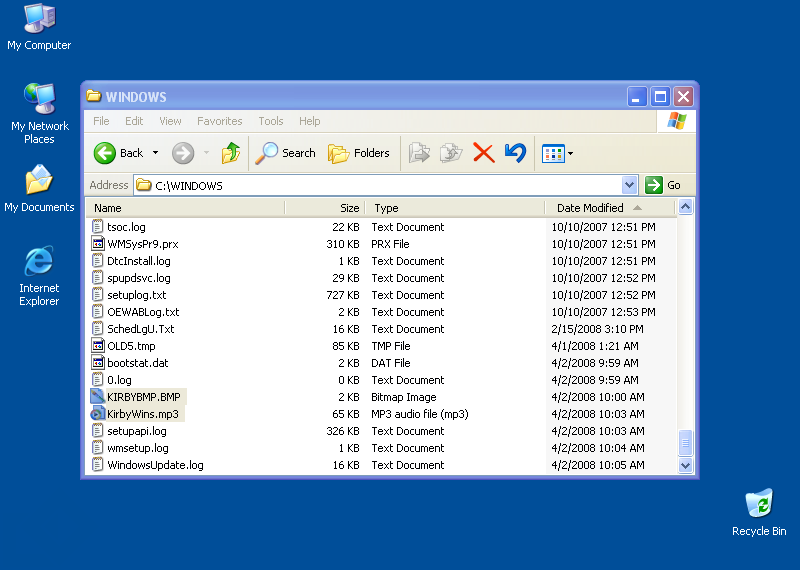800x570 pixels.
Task: Click the 727 KB size of setuplog.txt
Action: click(342, 295)
